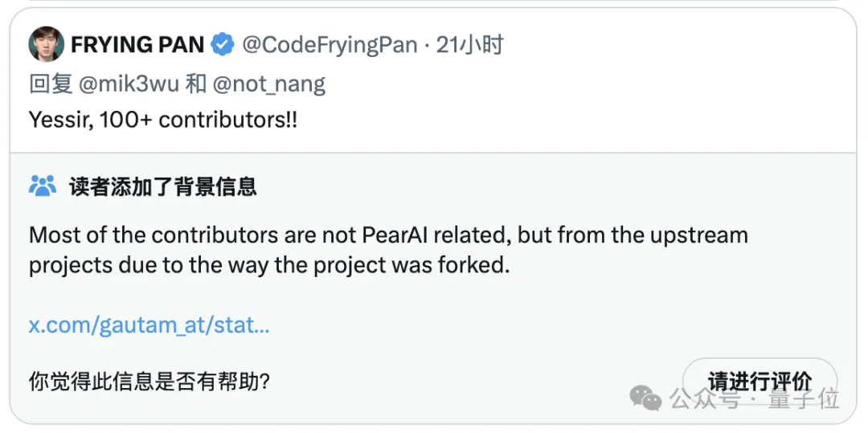
Task: Click the community notes people icon
Action: (x=43, y=186)
